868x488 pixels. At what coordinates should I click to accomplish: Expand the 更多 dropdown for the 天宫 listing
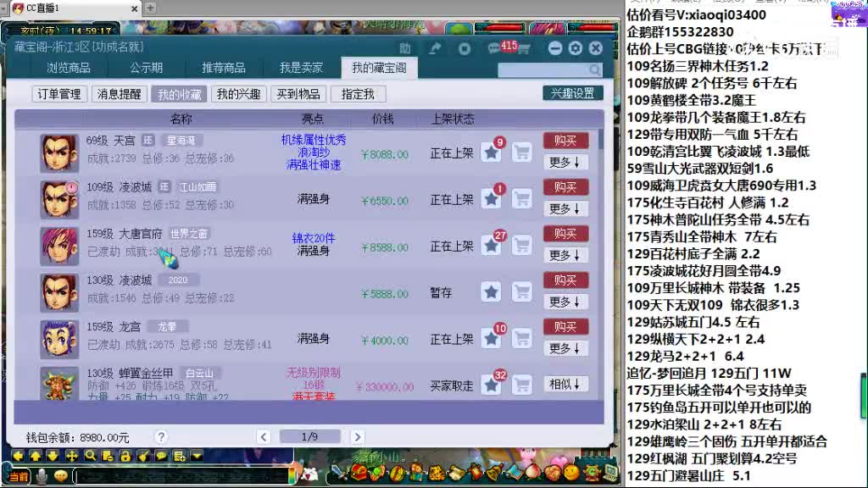point(565,160)
